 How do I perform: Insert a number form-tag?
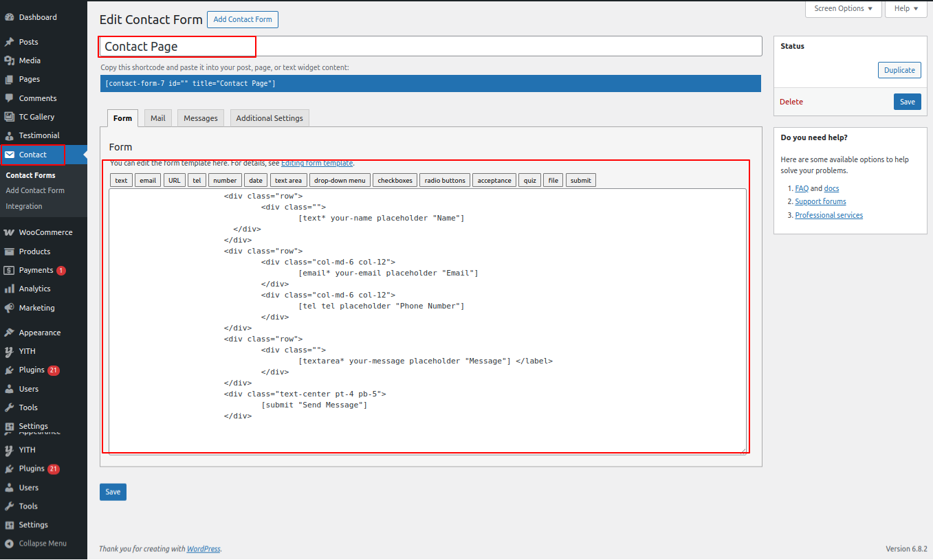tap(225, 180)
